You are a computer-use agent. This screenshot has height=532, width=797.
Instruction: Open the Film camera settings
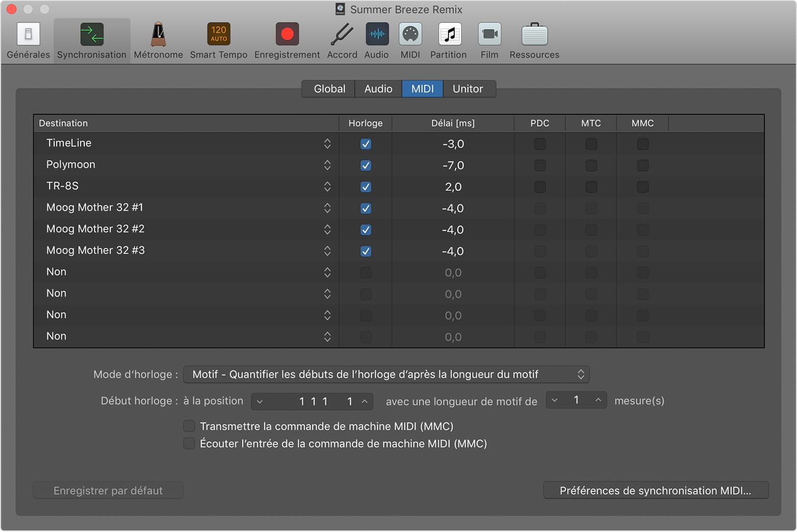[489, 41]
